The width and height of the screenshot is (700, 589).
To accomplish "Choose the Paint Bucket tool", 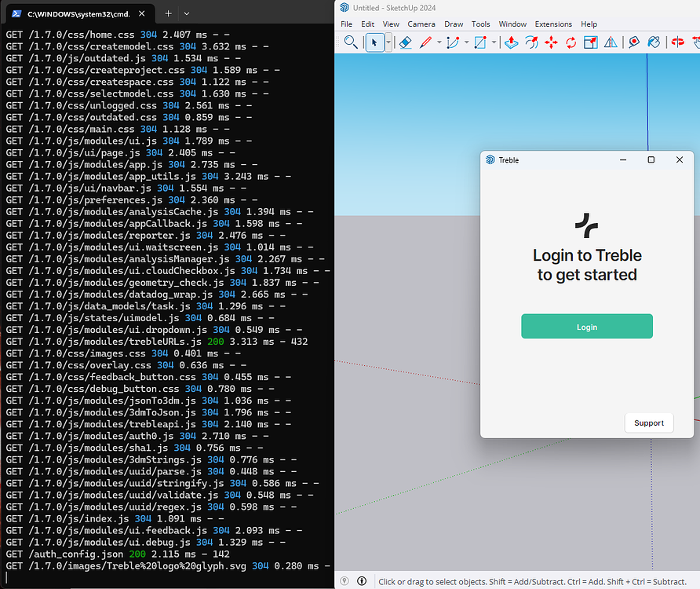I will 654,42.
